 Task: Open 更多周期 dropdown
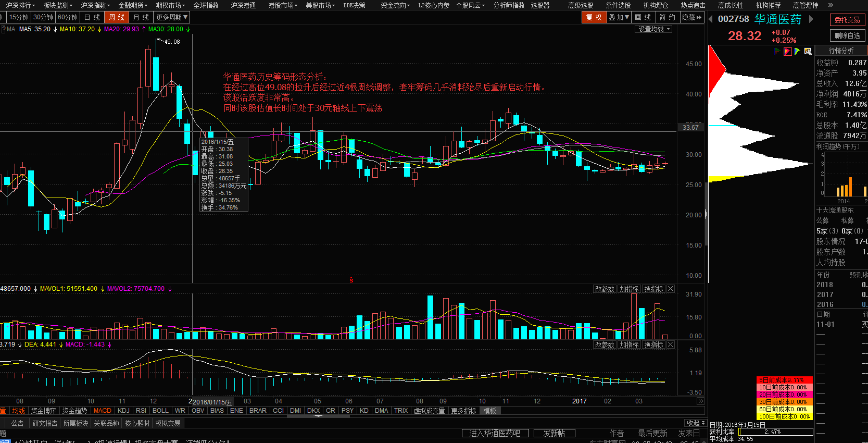[172, 17]
